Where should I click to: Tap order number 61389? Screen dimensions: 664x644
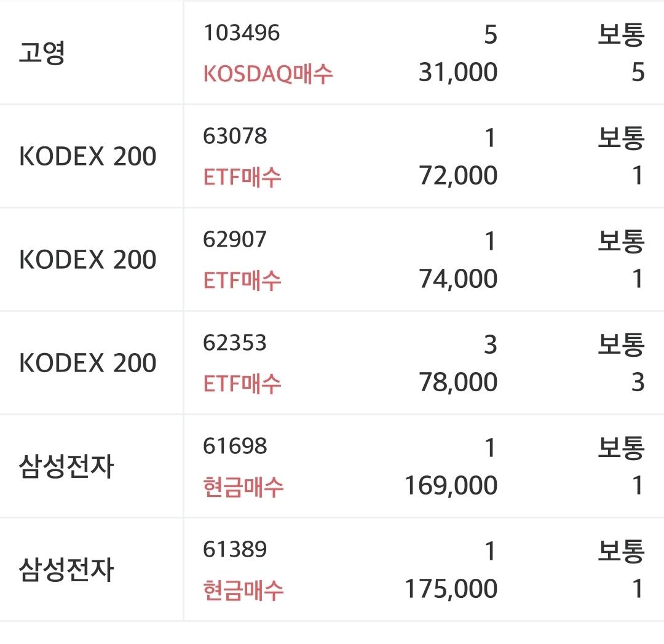pos(235,549)
